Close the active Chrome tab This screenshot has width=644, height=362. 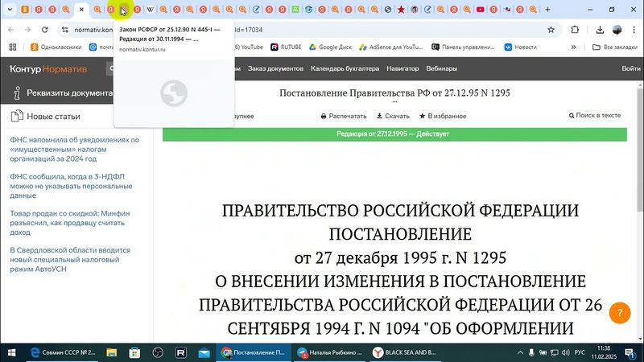pos(81,9)
